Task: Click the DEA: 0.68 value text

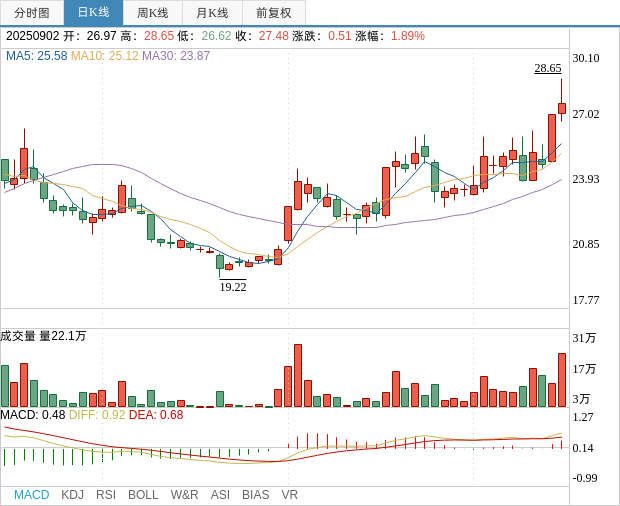Action: 156,415
